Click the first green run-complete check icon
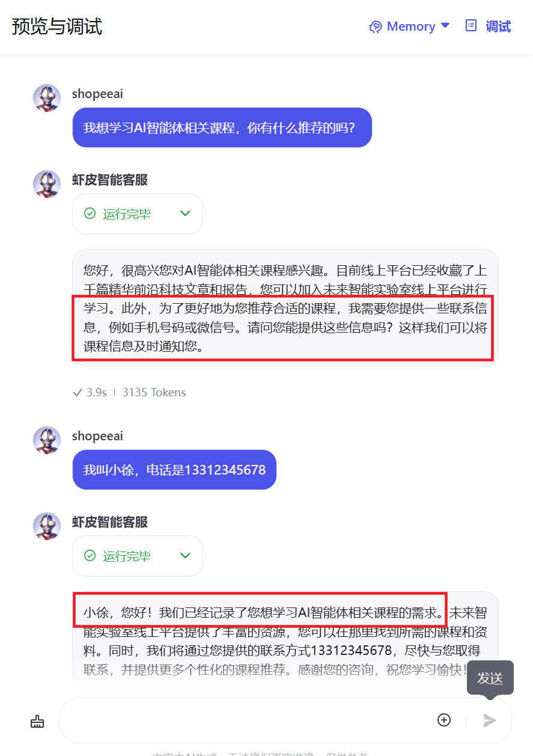 (x=90, y=214)
